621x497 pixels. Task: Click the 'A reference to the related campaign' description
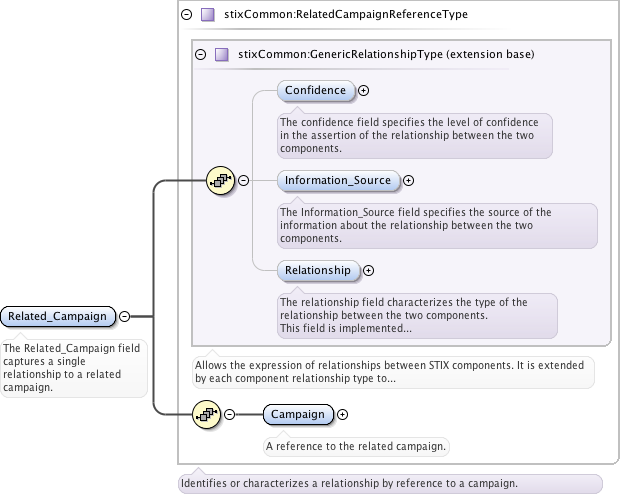pyautogui.click(x=356, y=445)
